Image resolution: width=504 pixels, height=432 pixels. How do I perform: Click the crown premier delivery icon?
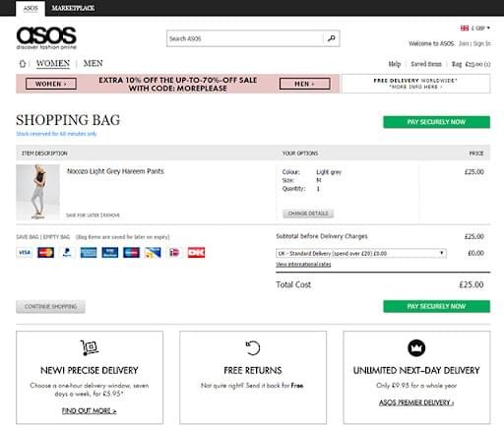tap(416, 347)
